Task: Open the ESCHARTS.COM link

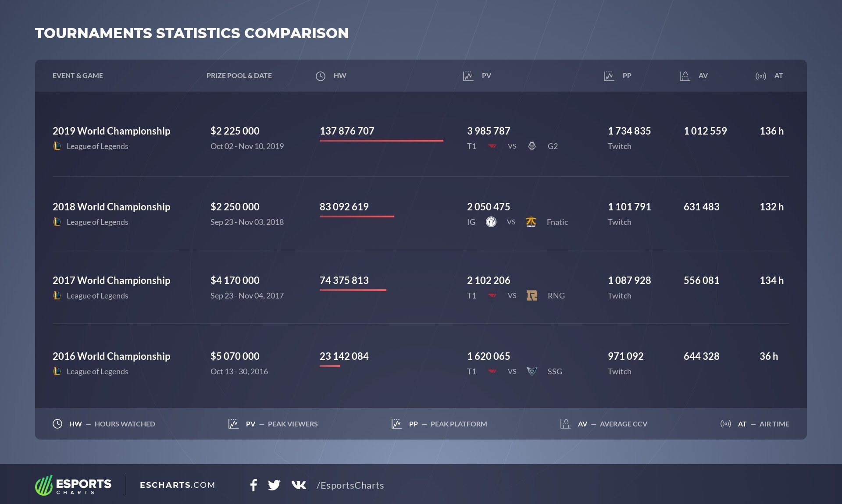Action: [177, 485]
